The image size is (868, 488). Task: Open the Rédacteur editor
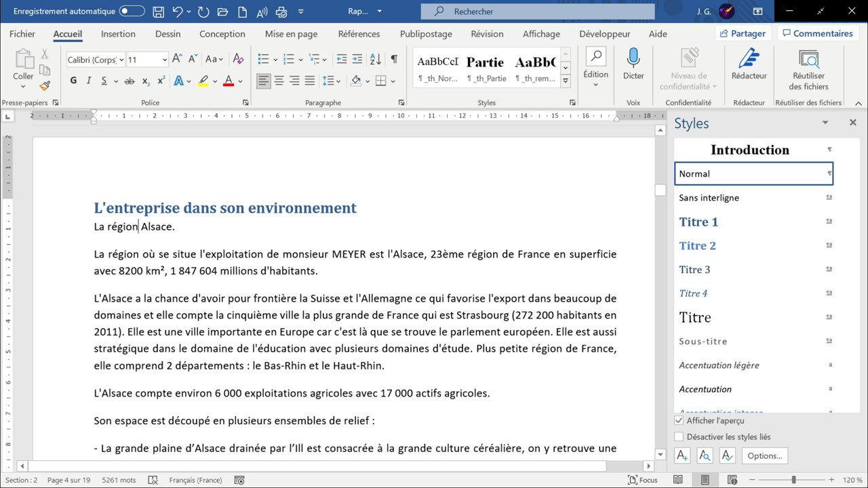[x=749, y=64]
